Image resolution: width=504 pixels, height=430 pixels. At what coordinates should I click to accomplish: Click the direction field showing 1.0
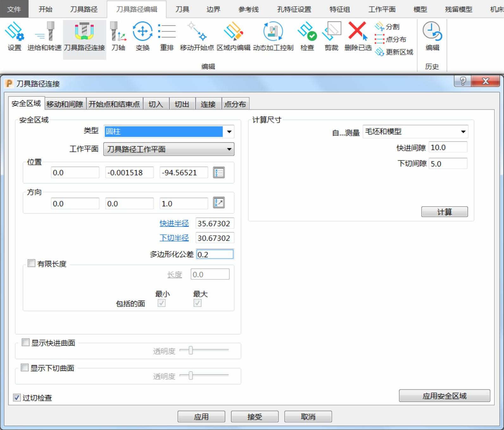coord(184,203)
